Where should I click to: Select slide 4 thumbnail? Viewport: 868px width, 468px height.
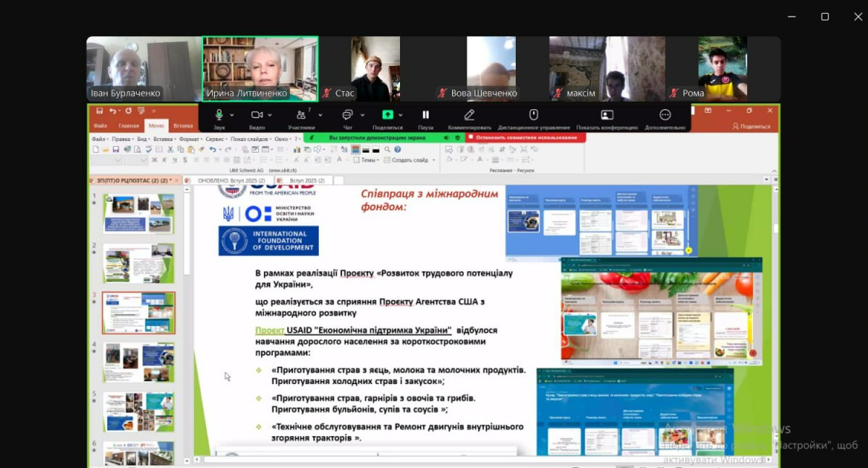pyautogui.click(x=138, y=362)
